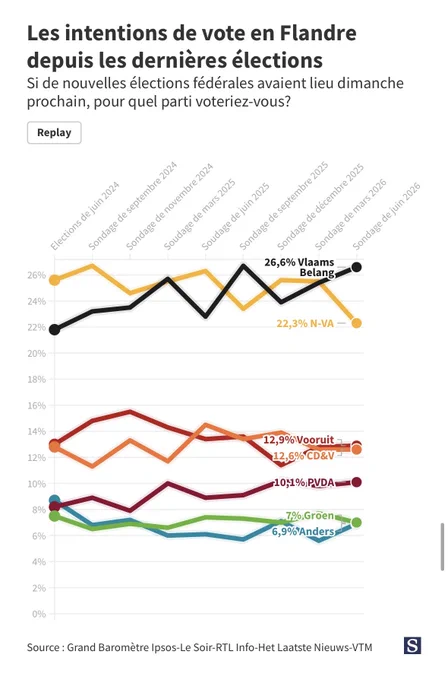
Task: Click the Elections de juin 2024 axis label
Action: tap(85, 216)
